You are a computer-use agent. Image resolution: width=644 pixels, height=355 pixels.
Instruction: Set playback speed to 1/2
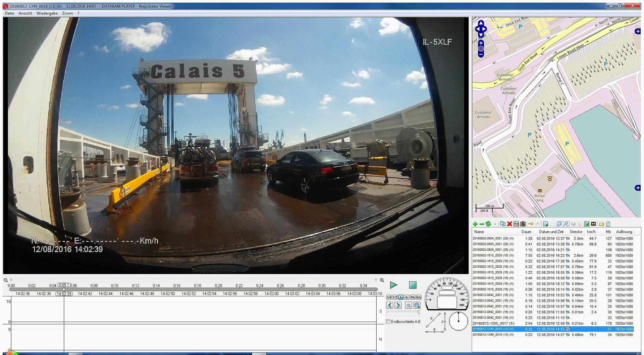coord(395,297)
